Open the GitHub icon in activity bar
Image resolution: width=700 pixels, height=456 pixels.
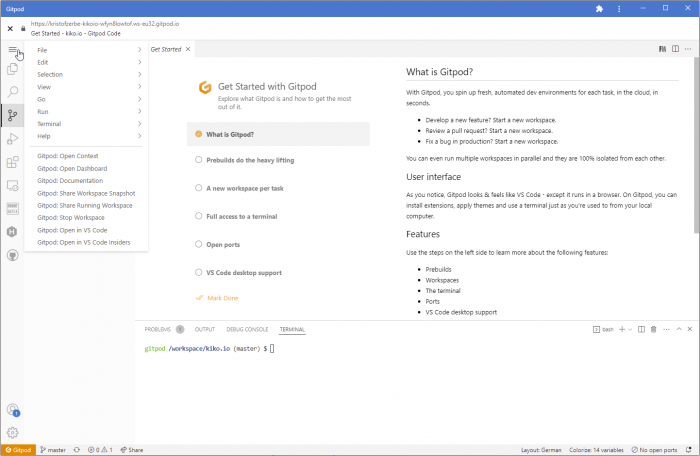pos(12,255)
